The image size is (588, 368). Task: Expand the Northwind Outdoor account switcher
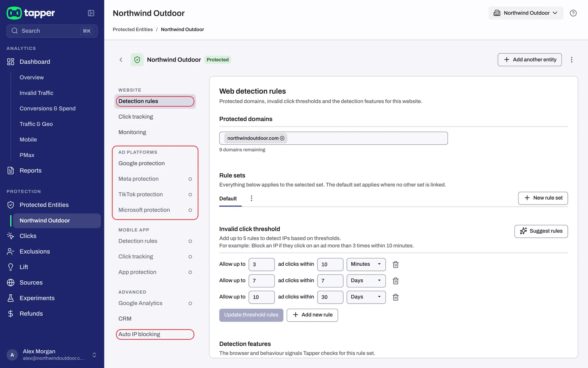(526, 13)
